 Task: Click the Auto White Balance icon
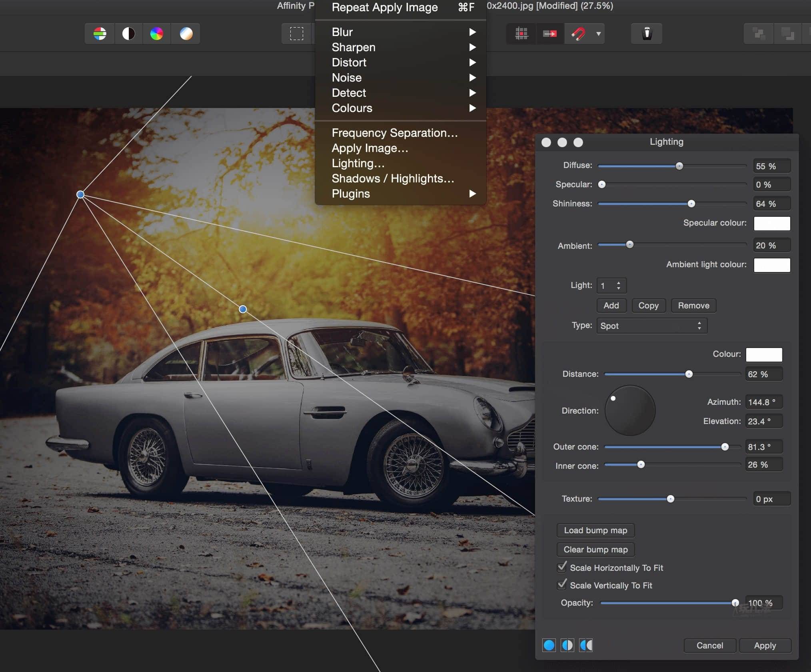(186, 34)
